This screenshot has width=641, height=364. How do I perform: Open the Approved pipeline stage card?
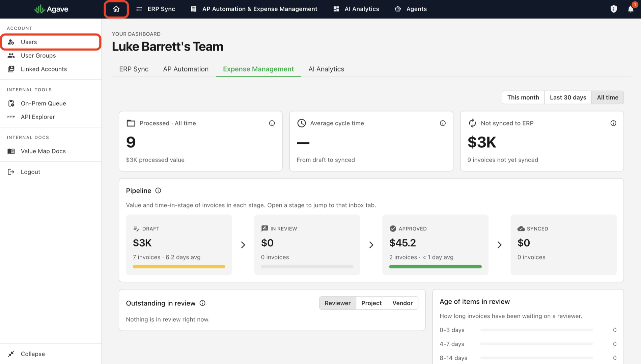(x=435, y=245)
